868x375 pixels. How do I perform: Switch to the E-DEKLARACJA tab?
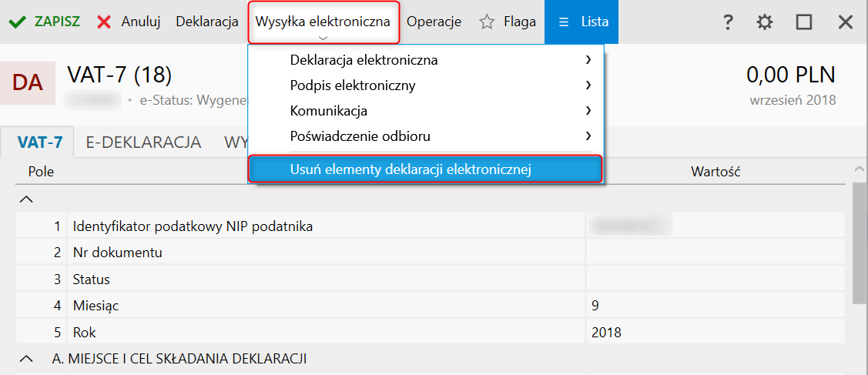[x=143, y=142]
